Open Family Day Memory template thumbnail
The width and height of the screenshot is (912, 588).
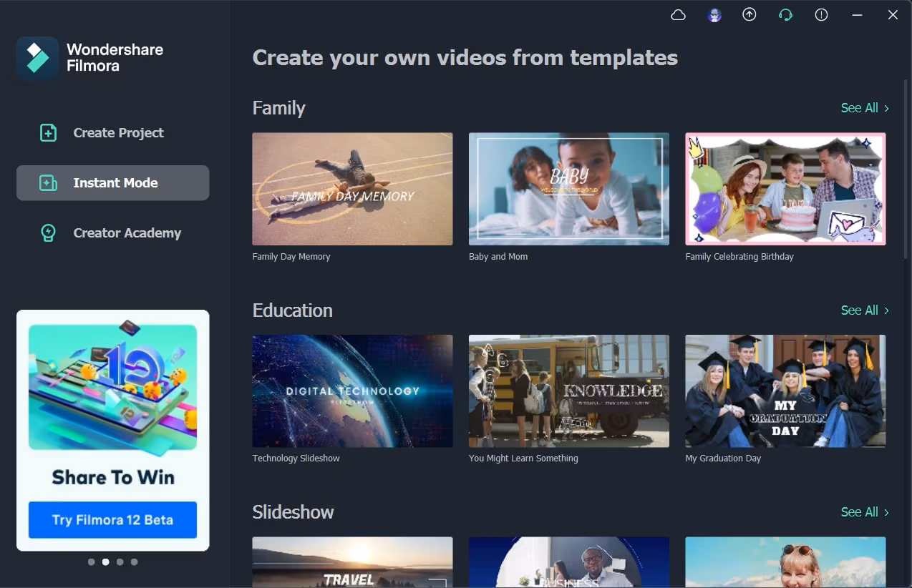352,189
